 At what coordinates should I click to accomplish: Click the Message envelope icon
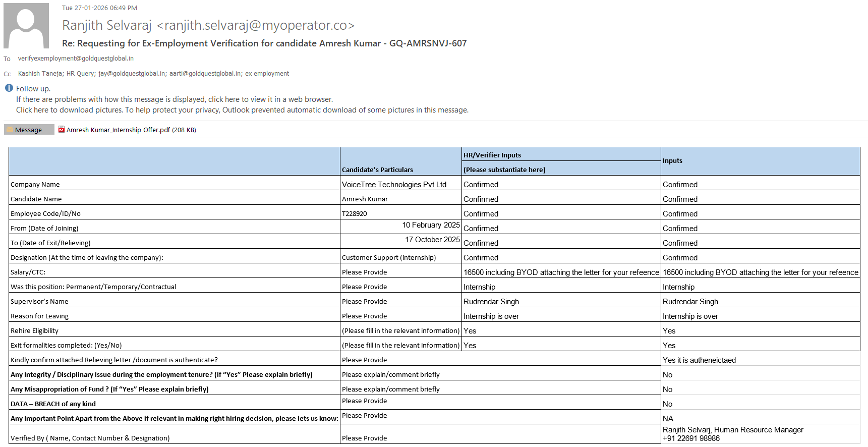tap(10, 130)
